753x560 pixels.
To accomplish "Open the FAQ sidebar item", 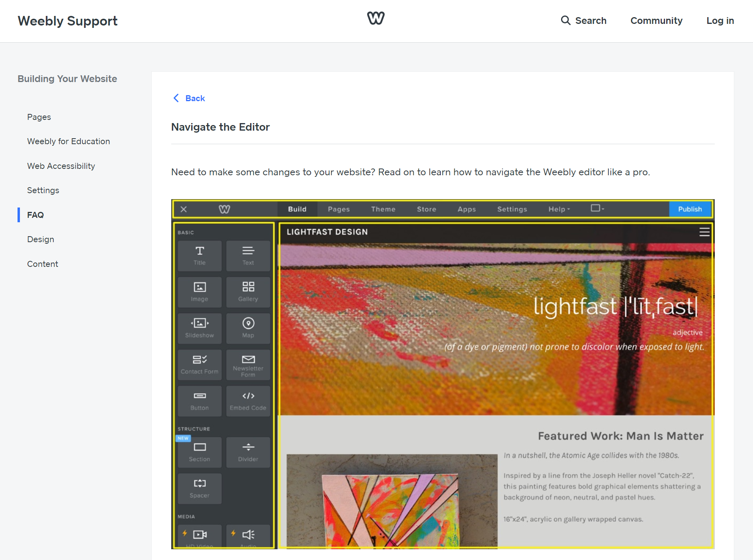I will pos(35,215).
